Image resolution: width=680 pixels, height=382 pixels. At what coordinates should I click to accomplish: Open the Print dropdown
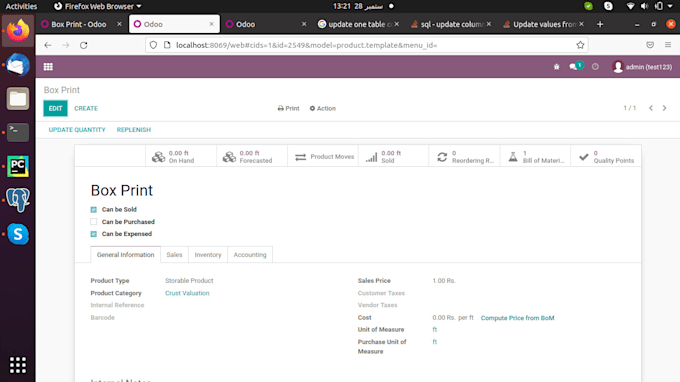(x=288, y=108)
